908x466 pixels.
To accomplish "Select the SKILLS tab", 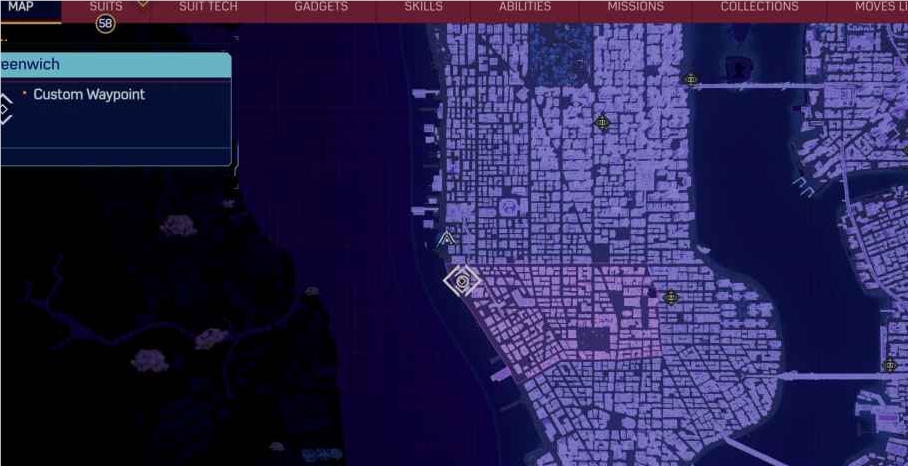I will click(x=423, y=8).
